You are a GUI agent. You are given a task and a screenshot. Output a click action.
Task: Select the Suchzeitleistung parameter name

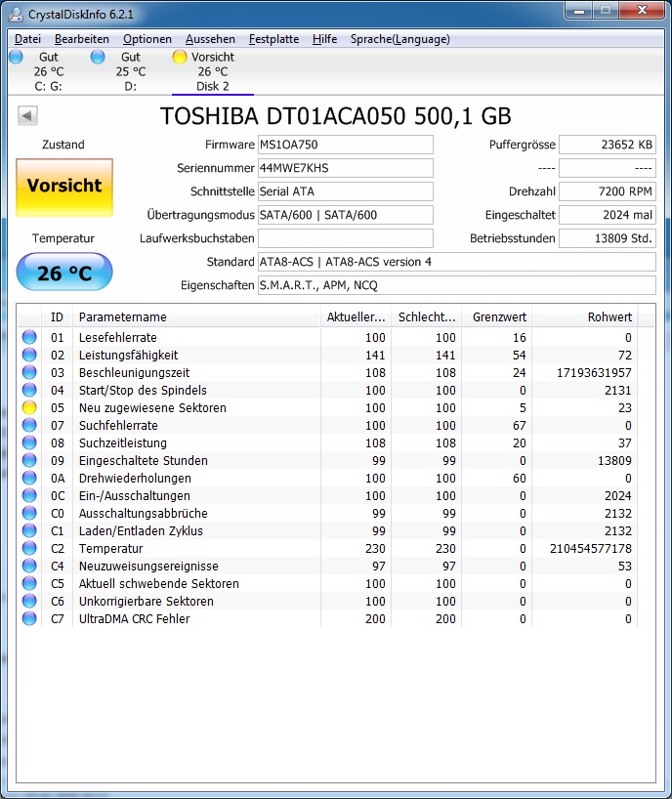pyautogui.click(x=123, y=442)
